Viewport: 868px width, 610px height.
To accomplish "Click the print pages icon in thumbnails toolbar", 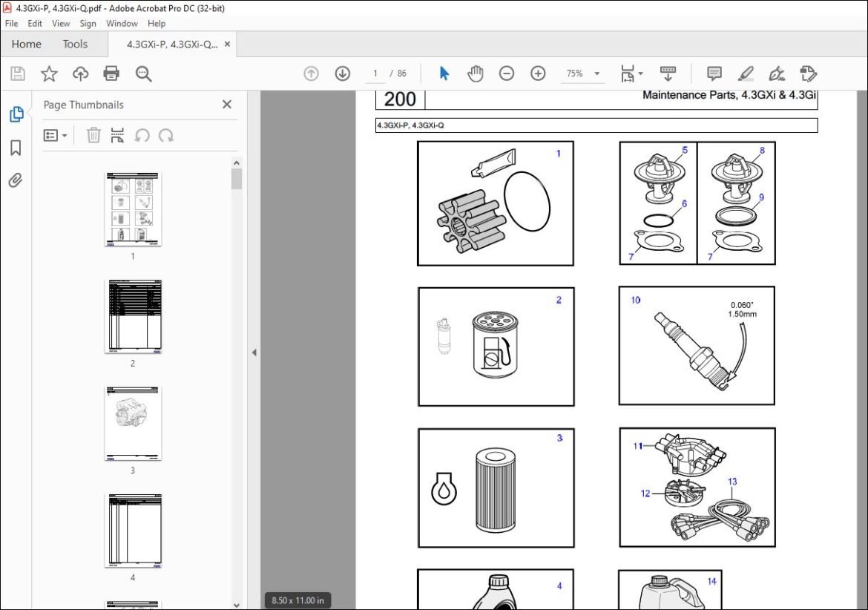I will [x=117, y=135].
